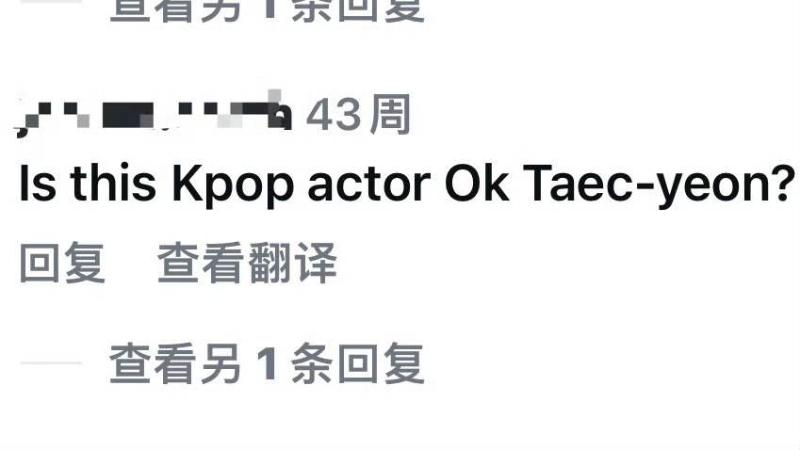Expand the partially visible 查看另1条回复 at top
Screen dimensions: 800x450
coord(267,10)
